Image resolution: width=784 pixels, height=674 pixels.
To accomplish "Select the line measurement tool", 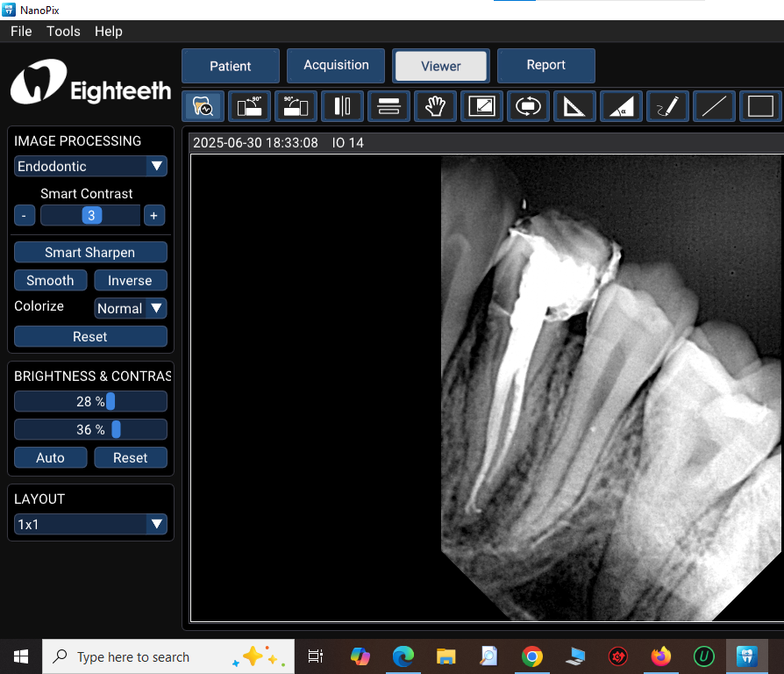I will [x=714, y=105].
